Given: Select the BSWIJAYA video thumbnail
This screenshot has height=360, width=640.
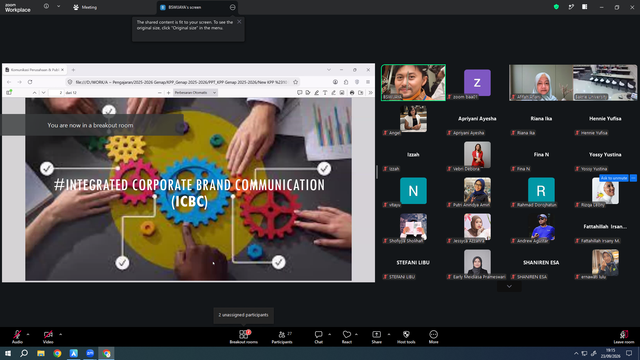Looking at the screenshot, I should [x=413, y=82].
